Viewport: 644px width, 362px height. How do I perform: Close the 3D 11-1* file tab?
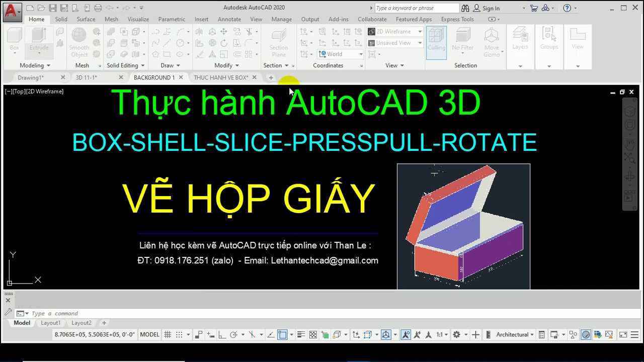coord(121,77)
